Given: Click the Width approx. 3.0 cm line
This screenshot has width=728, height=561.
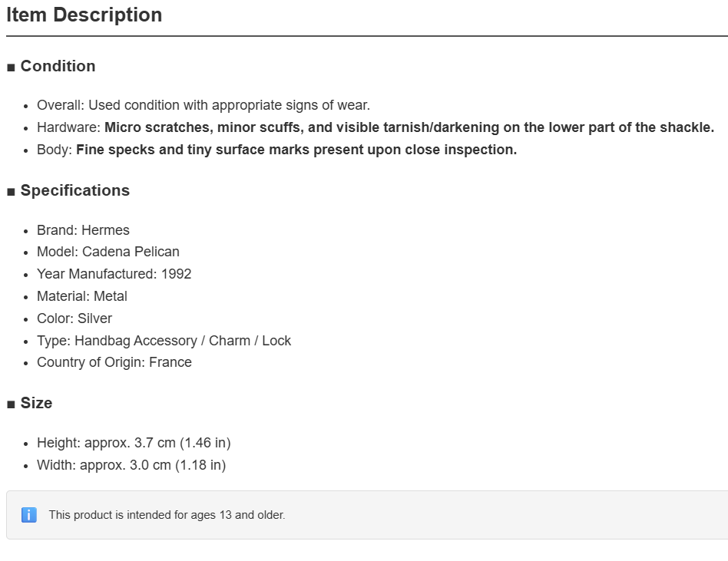Looking at the screenshot, I should click(131, 465).
